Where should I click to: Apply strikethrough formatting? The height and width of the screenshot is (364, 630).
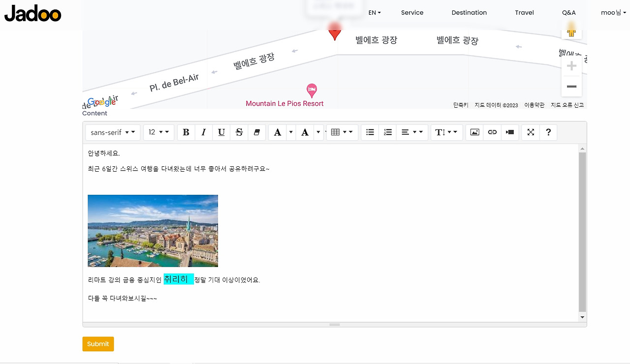click(x=239, y=132)
